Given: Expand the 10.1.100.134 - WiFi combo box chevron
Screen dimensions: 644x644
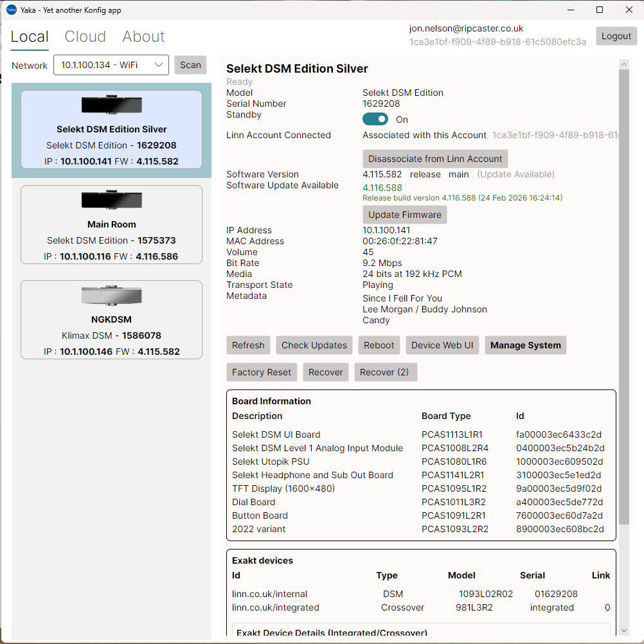Looking at the screenshot, I should (158, 65).
